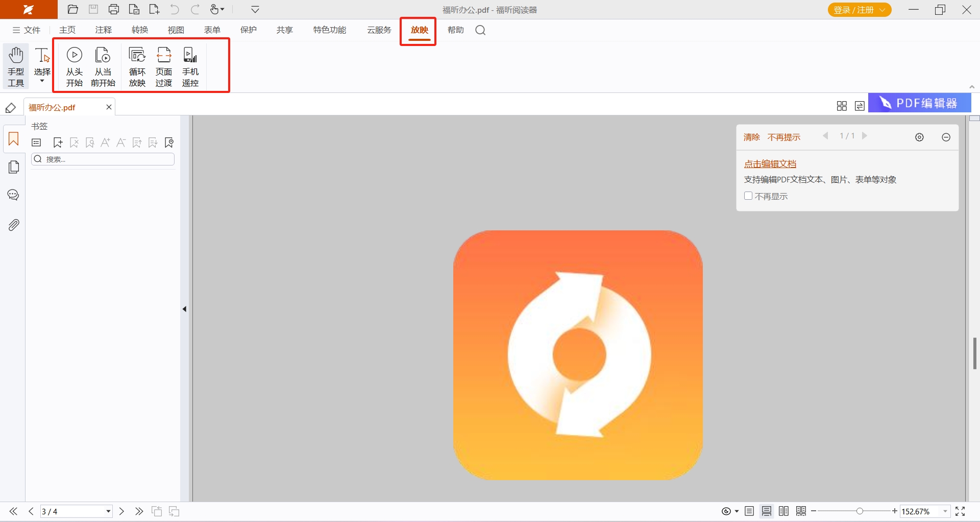The height and width of the screenshot is (522, 980).
Task: Expand the 选择 tool dropdown
Action: tap(42, 81)
